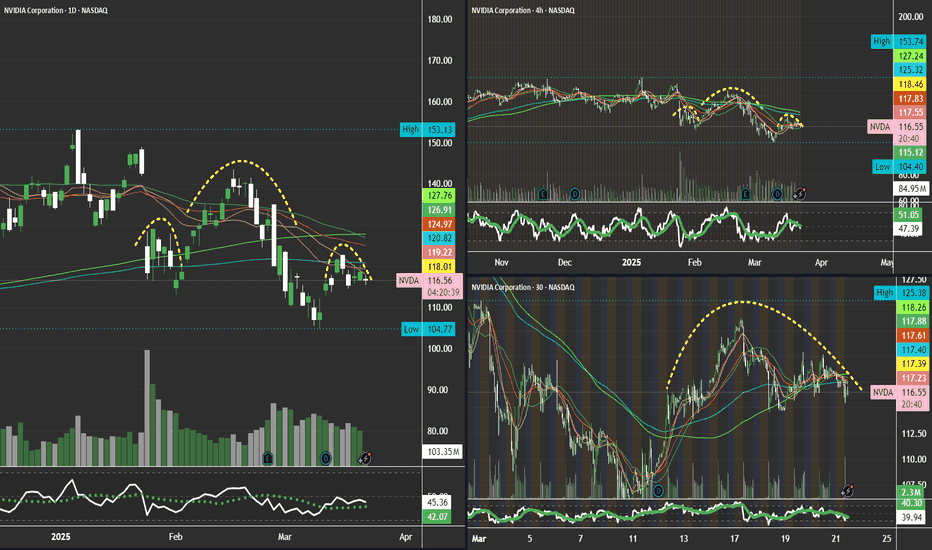Click 180.00 on daily chart price axis
The width and height of the screenshot is (932, 550).
[440, 19]
